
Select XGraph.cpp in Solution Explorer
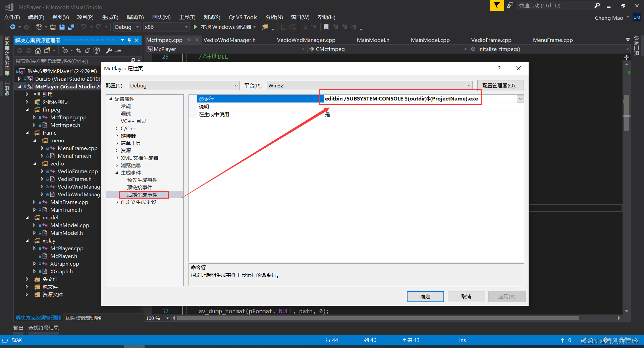tap(64, 264)
